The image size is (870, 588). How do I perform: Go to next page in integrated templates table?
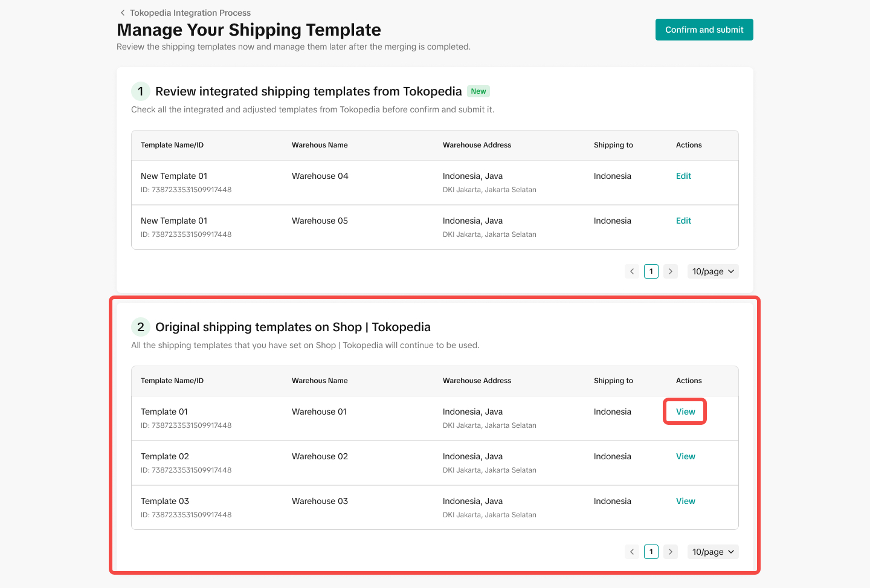(x=670, y=271)
